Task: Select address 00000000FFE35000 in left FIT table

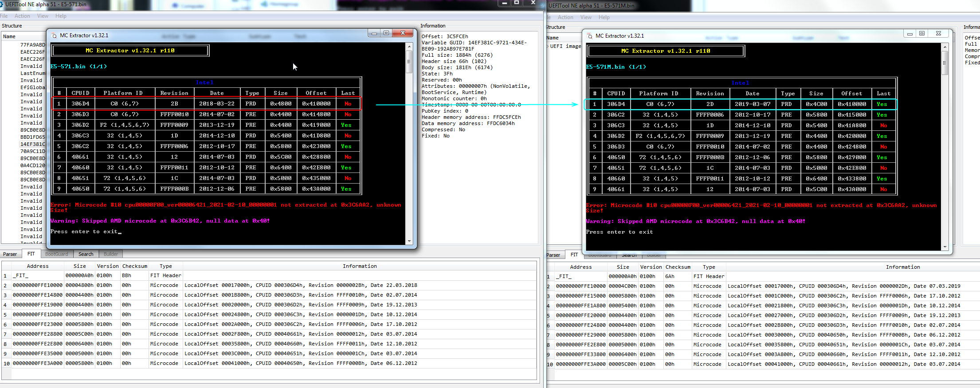Action: [x=38, y=353]
